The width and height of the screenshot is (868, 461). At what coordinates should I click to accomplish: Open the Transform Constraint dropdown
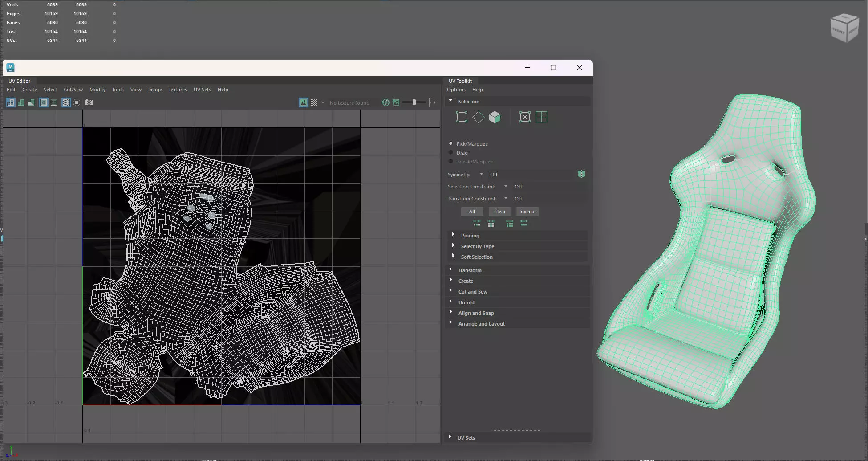tap(506, 198)
